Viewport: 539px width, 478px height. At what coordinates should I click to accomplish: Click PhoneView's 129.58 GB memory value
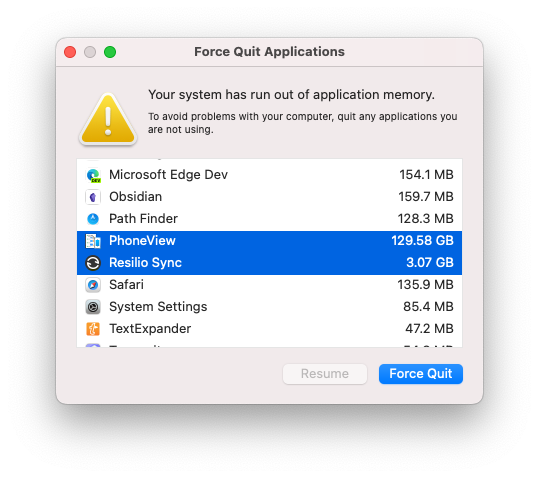(x=422, y=241)
